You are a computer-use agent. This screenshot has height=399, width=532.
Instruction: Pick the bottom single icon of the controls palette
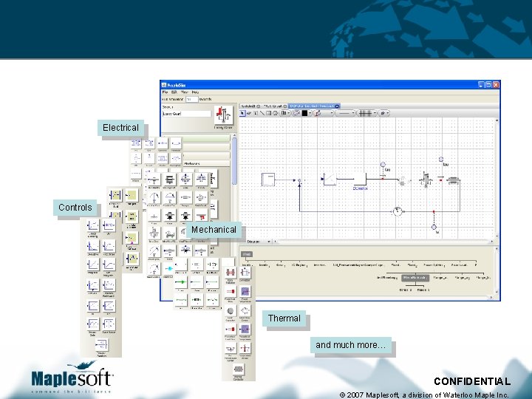click(101, 345)
